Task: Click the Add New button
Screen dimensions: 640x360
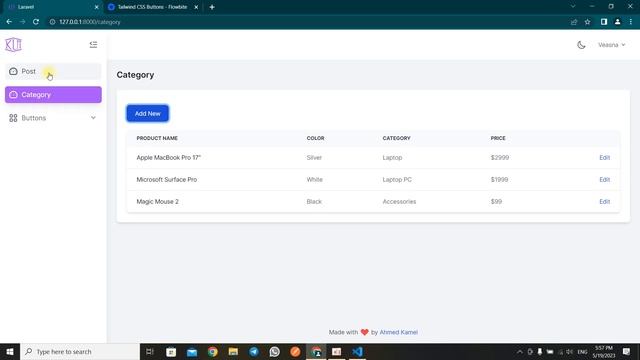Action: click(147, 113)
